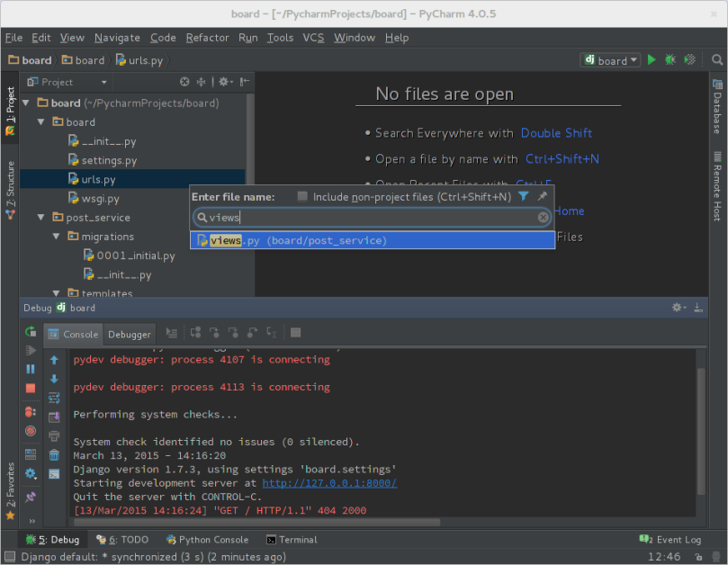Start debugging with the bug icon in toolbar
This screenshot has width=728, height=565.
[x=670, y=60]
